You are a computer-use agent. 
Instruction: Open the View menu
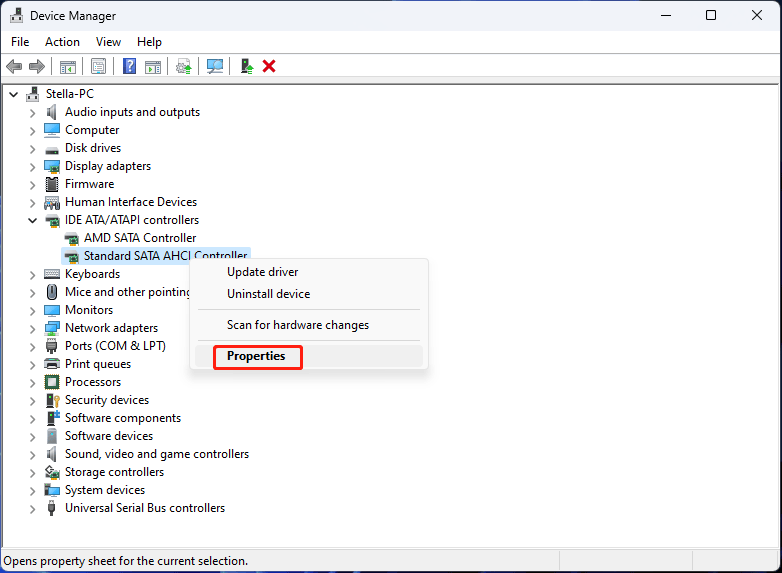click(x=108, y=42)
